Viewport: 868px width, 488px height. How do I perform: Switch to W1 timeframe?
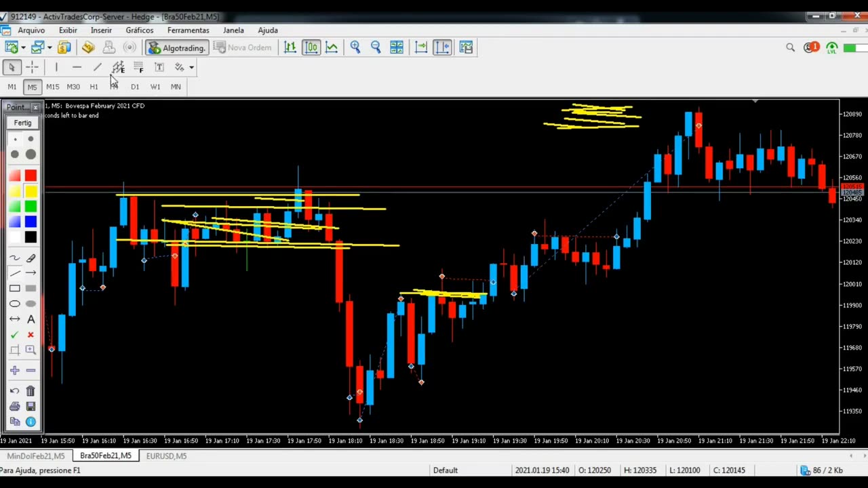click(x=155, y=87)
